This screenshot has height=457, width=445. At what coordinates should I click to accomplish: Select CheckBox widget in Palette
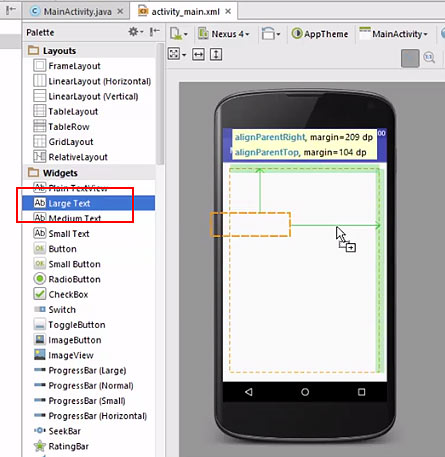point(89,294)
